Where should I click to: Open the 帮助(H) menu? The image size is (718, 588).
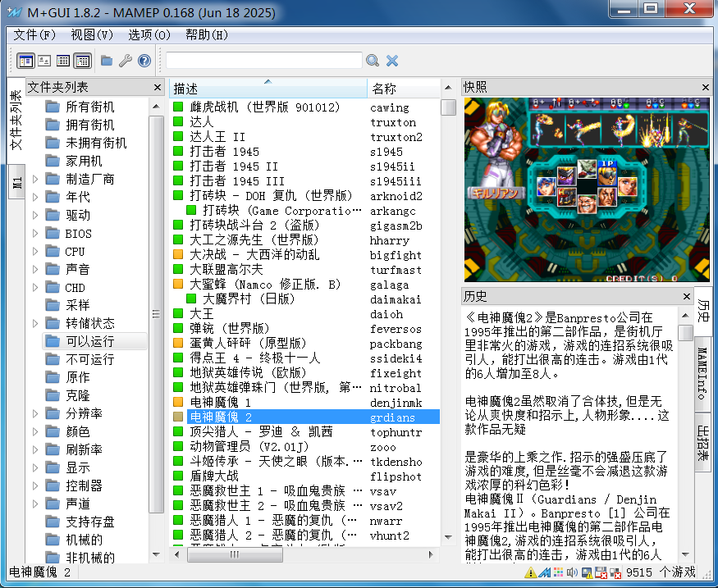[207, 34]
